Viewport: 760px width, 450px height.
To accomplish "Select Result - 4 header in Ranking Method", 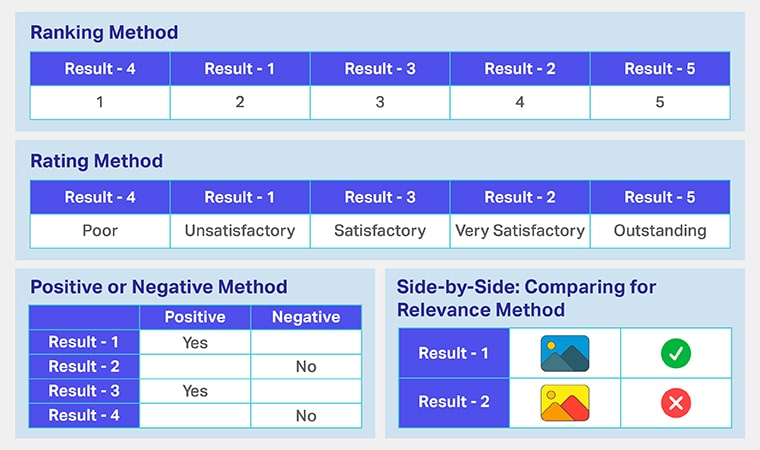I will point(100,69).
